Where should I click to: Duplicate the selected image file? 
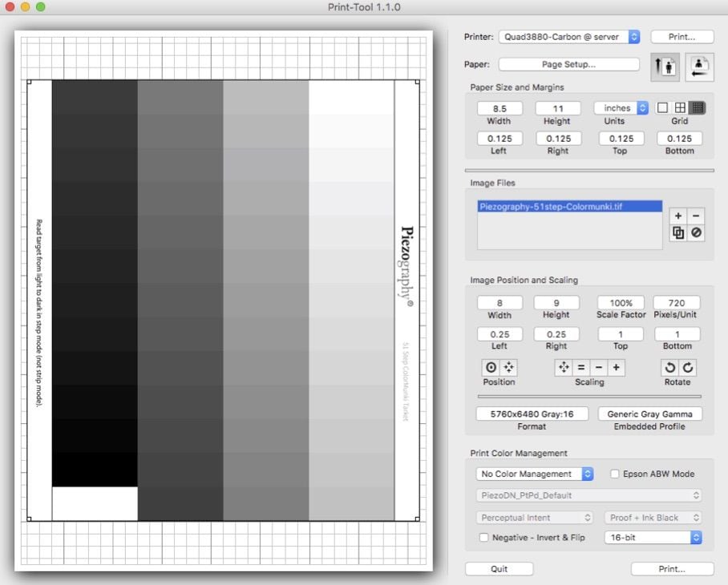tap(678, 232)
